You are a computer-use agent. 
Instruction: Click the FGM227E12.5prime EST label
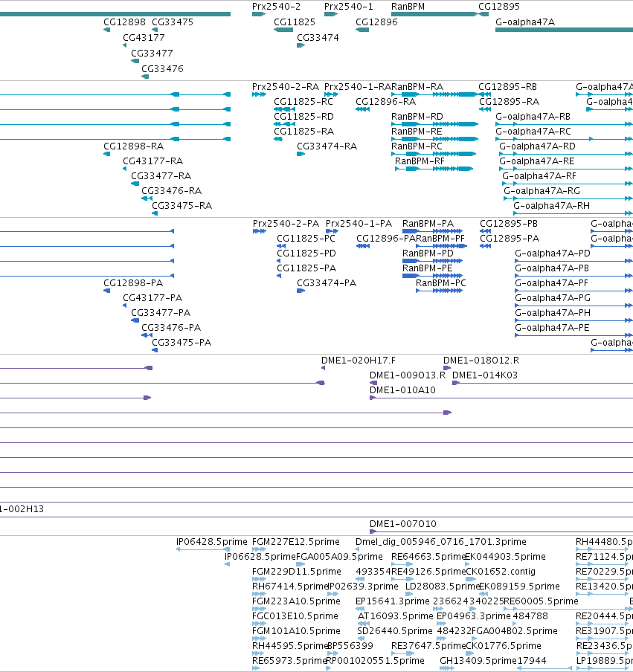click(x=296, y=542)
